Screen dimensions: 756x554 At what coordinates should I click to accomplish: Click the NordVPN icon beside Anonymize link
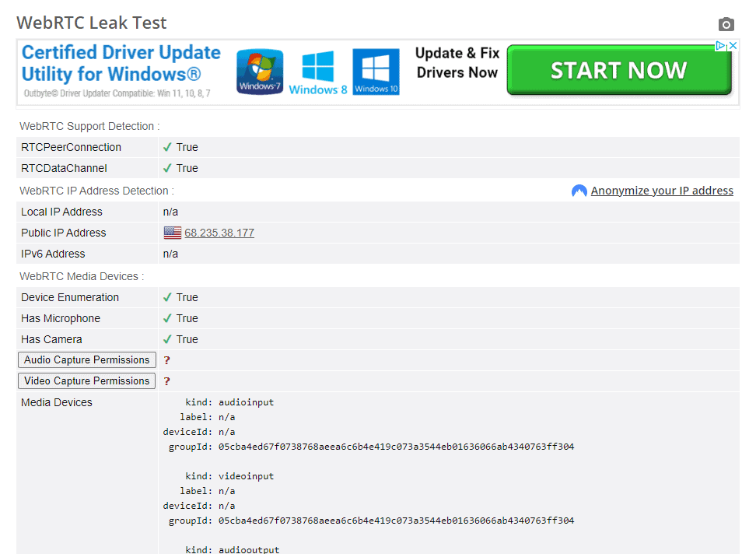click(579, 191)
